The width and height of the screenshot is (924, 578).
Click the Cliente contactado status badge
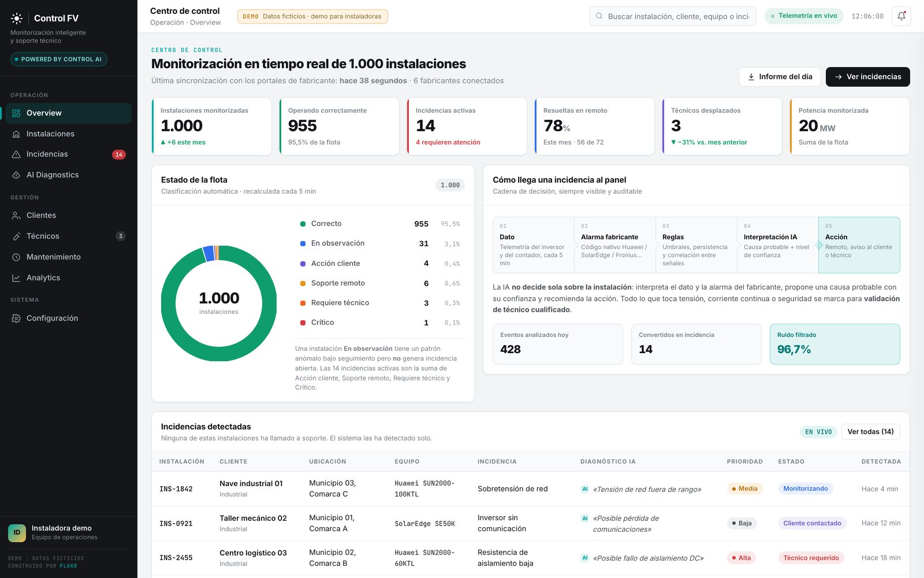pyautogui.click(x=812, y=523)
